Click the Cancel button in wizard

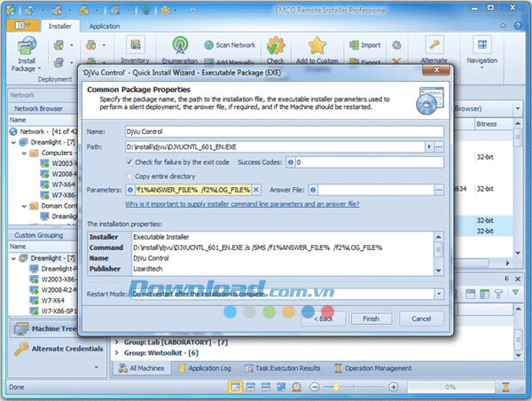tap(421, 318)
